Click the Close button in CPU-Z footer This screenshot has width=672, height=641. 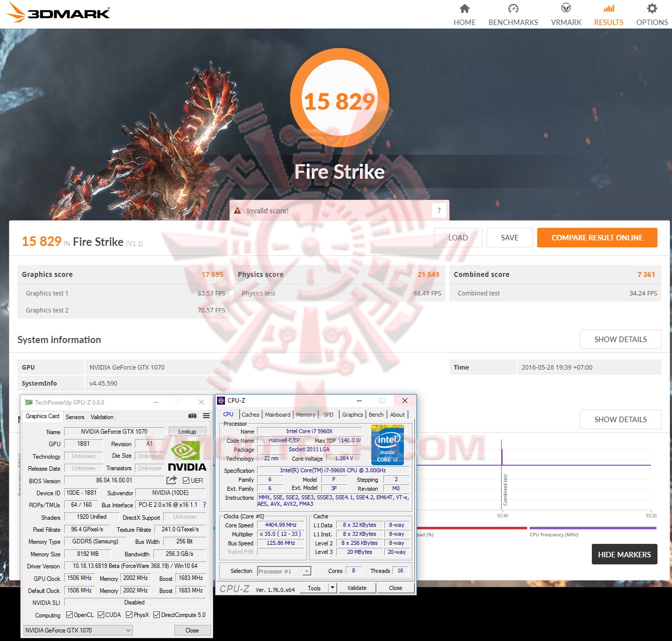[x=395, y=588]
